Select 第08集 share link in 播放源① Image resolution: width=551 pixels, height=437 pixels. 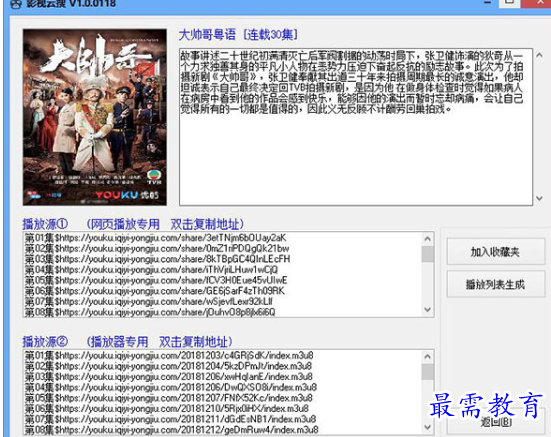click(x=150, y=312)
